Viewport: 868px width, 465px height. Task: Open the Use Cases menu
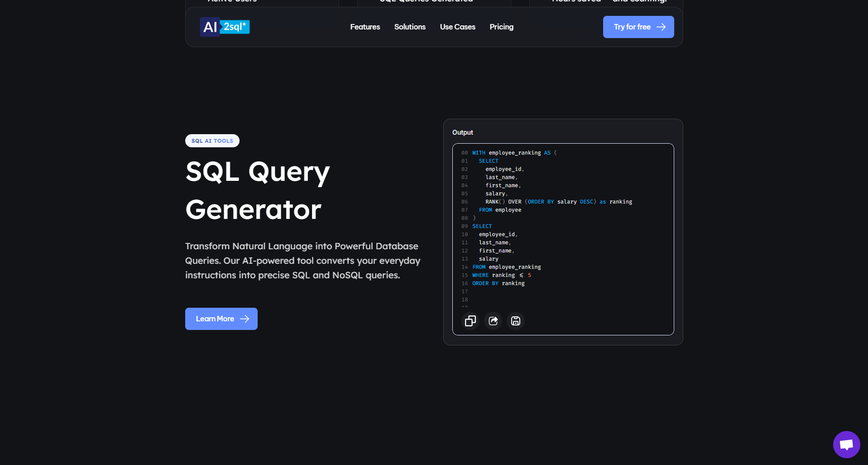click(457, 27)
